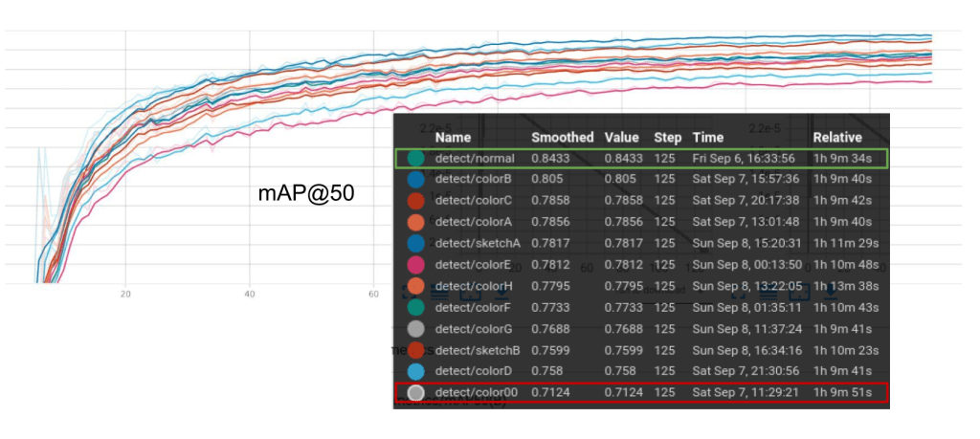Screen dimensions: 980x439
Task: Click the detect/normal teal color dot
Action: [x=415, y=158]
